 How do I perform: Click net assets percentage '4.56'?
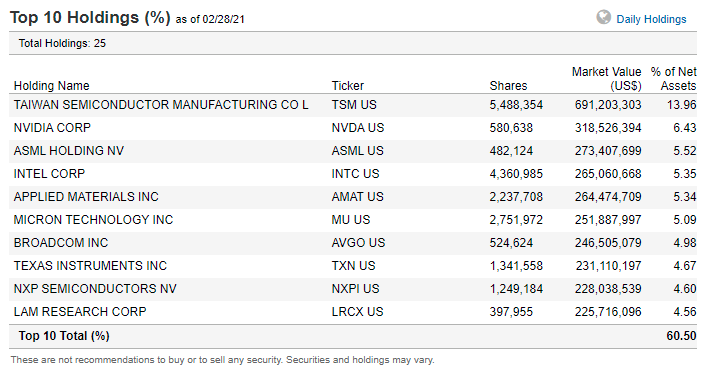pyautogui.click(x=685, y=312)
